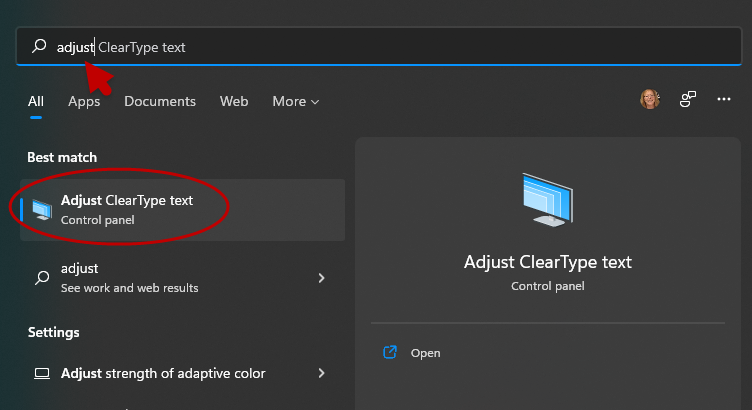Screen dimensions: 752x410
Task: Click the large ClearType monitor icon in the preview pane
Action: [548, 200]
